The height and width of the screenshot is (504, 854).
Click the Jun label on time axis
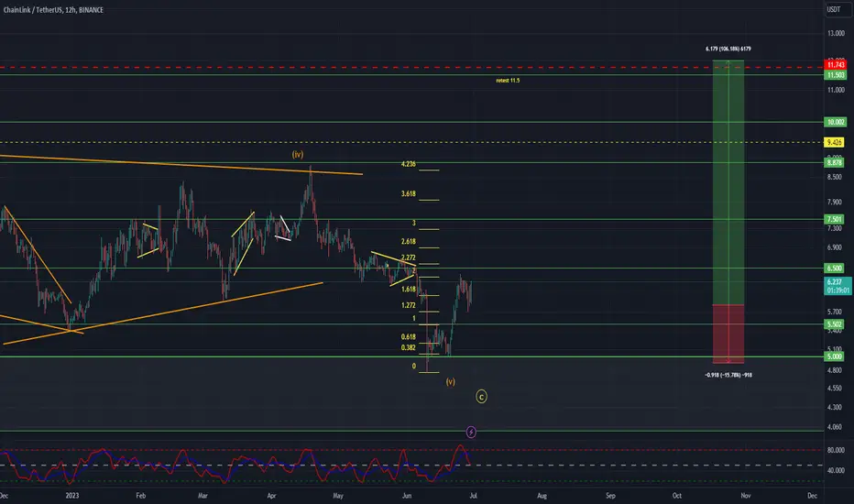[406, 495]
